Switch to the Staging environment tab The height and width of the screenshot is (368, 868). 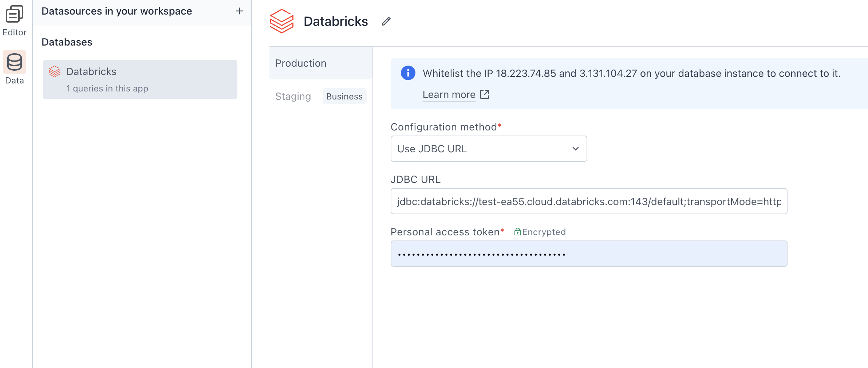293,96
